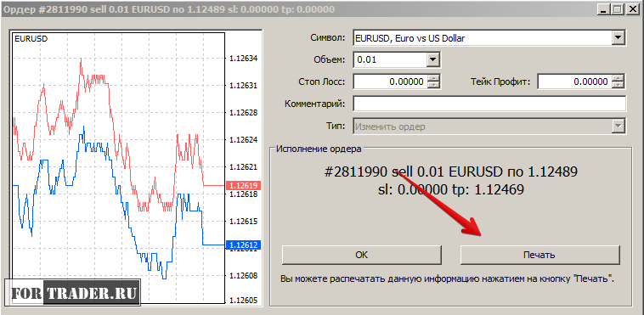Increase Тейк Профит with the up arrow

(618, 78)
